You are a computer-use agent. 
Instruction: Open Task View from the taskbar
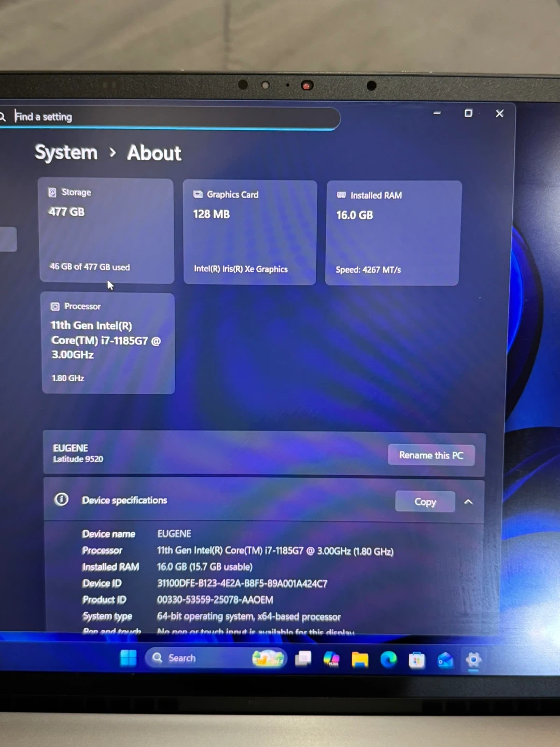[x=303, y=659]
